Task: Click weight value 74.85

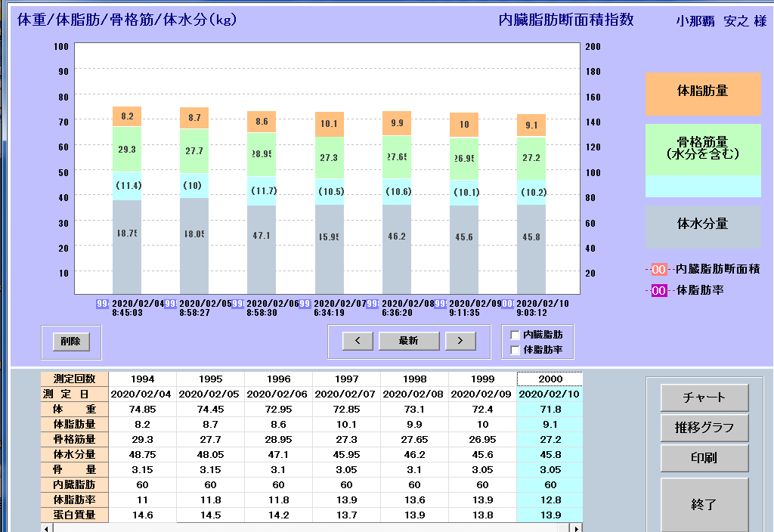Action: pyautogui.click(x=143, y=410)
